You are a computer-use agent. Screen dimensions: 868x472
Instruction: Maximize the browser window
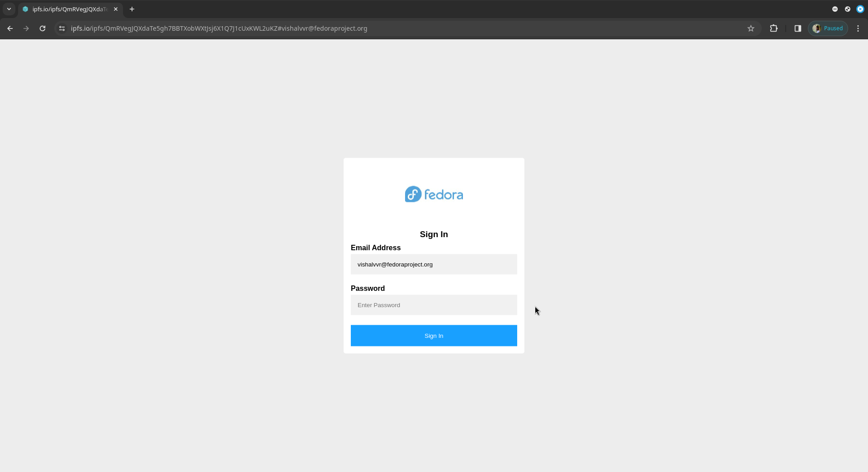848,9
